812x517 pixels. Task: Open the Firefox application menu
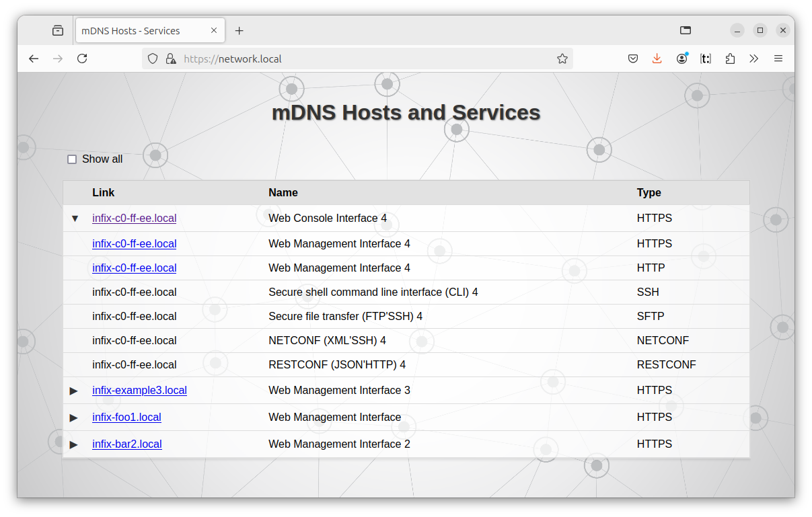[x=778, y=58]
